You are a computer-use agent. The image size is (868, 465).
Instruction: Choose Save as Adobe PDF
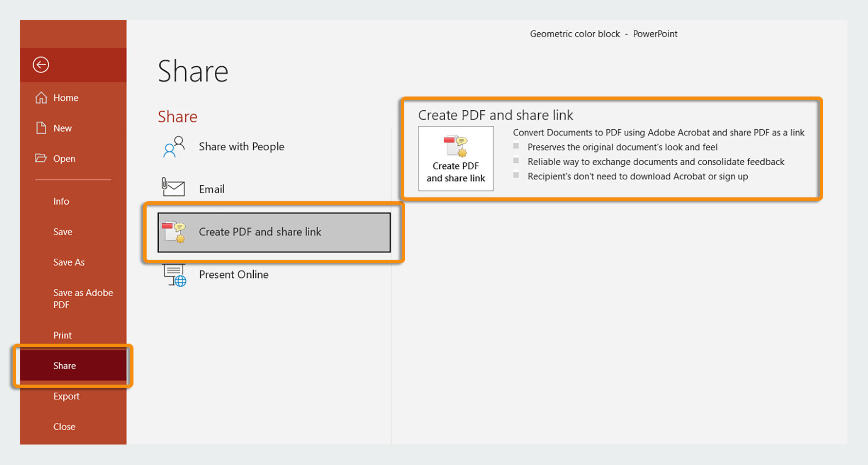pos(83,298)
